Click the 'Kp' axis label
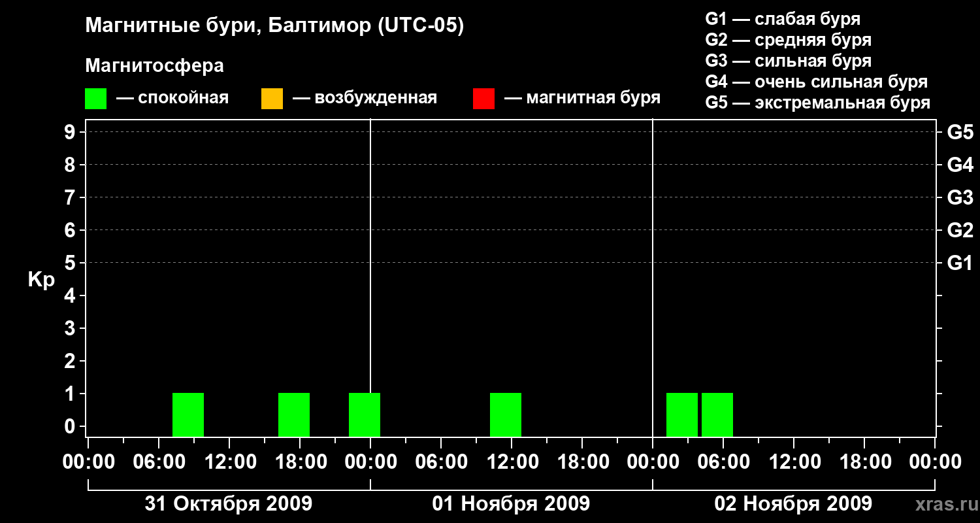The height and width of the screenshot is (523, 980). point(41,280)
